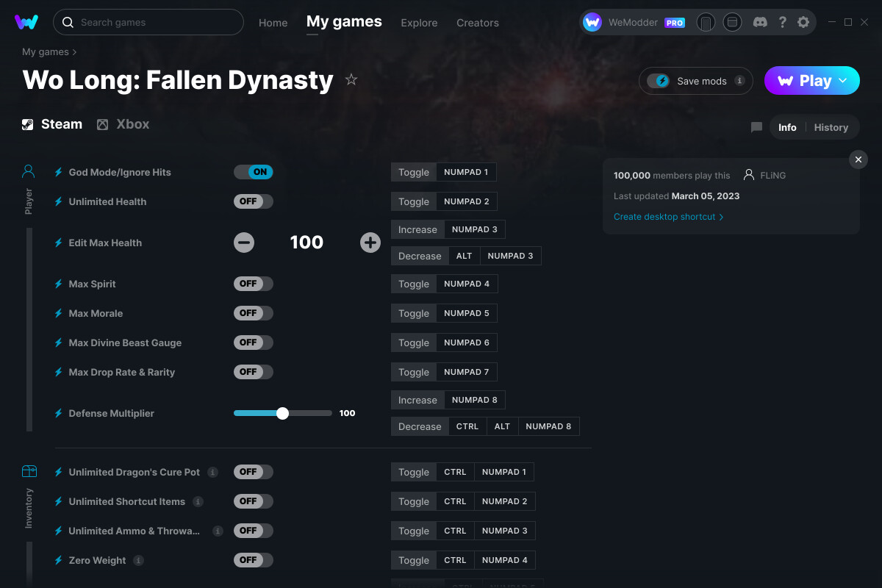Close the info panel with the X
Viewport: 882px width, 588px height.
point(858,159)
